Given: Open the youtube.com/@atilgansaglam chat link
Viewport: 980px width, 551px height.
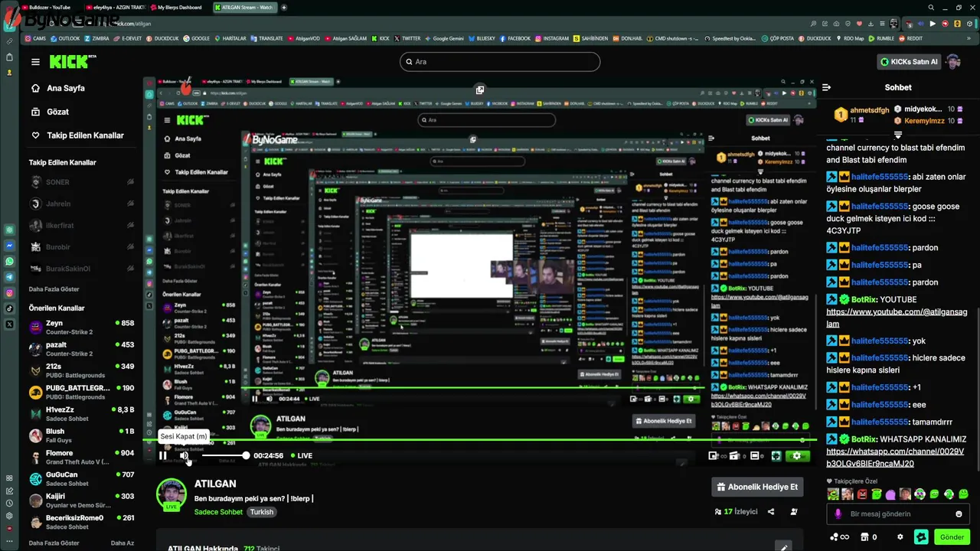Looking at the screenshot, I should tap(897, 318).
